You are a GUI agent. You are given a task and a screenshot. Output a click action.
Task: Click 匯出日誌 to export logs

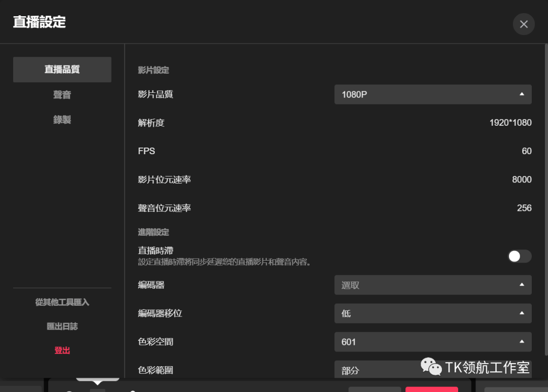(62, 327)
